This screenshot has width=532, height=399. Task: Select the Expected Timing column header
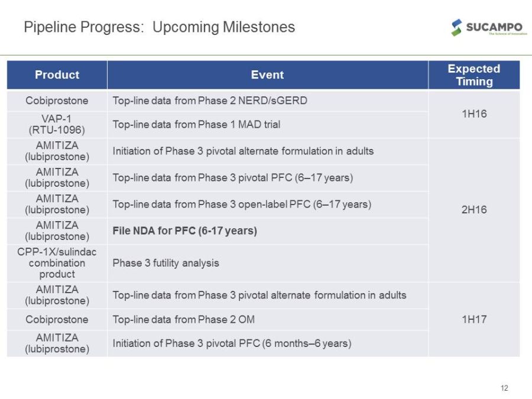pyautogui.click(x=473, y=75)
